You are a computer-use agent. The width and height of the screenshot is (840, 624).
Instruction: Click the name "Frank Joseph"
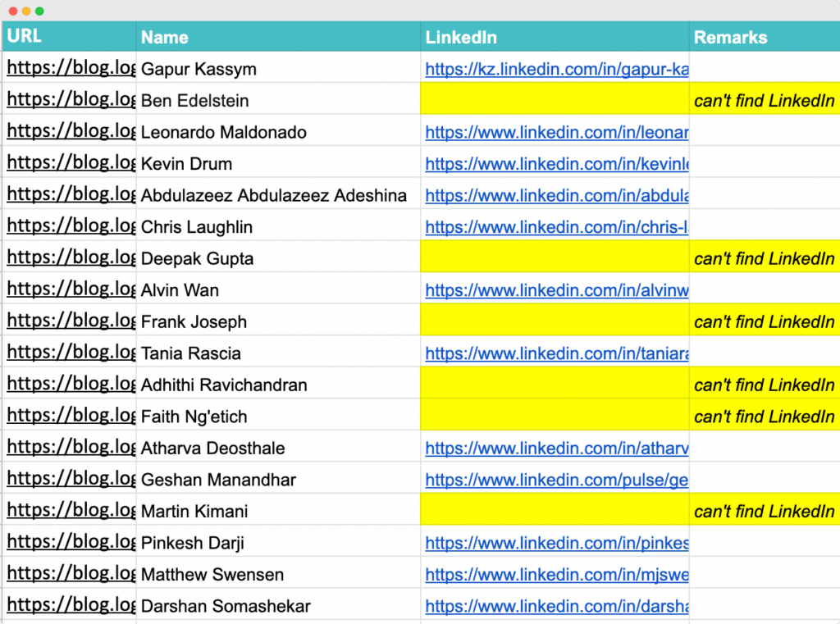pos(194,322)
